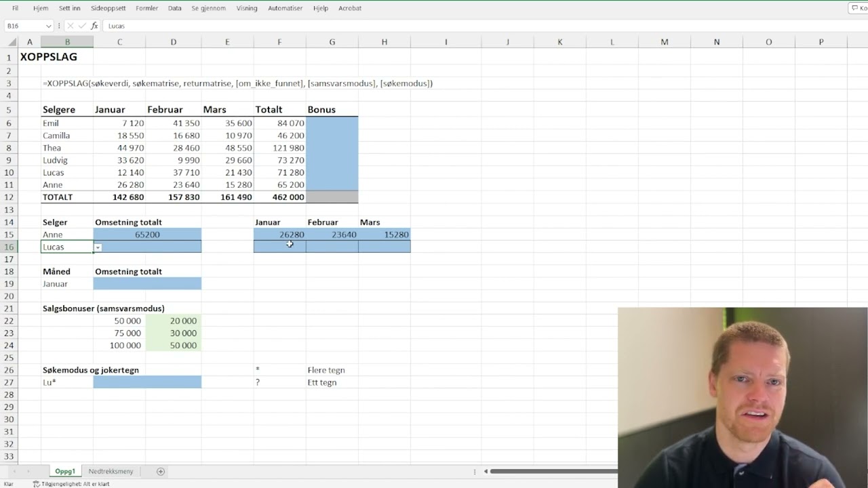The height and width of the screenshot is (488, 868).
Task: Open the Fil menu
Action: pos(15,8)
